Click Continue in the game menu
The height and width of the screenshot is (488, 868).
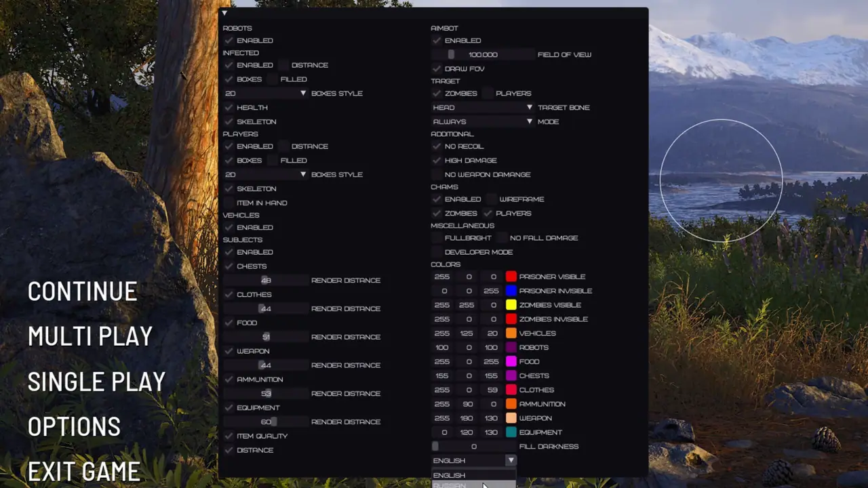click(x=83, y=291)
